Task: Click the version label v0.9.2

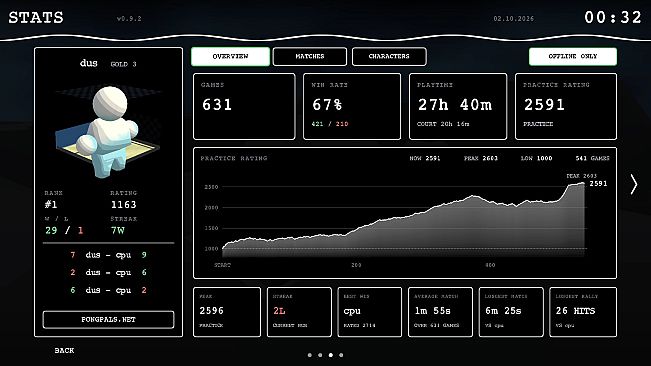Action: pyautogui.click(x=129, y=19)
